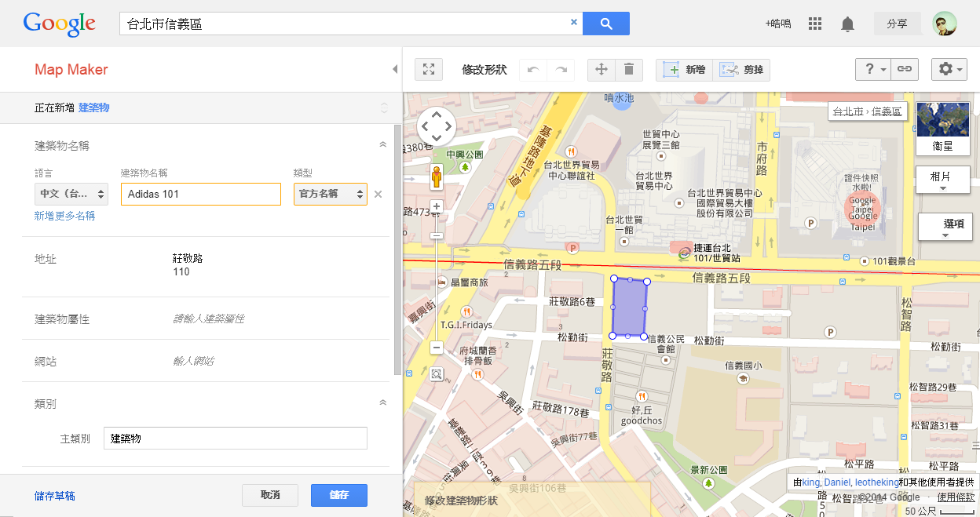Image resolution: width=980 pixels, height=517 pixels.
Task: Activate the zoom-to-area rectangle tool
Action: pyautogui.click(x=437, y=374)
